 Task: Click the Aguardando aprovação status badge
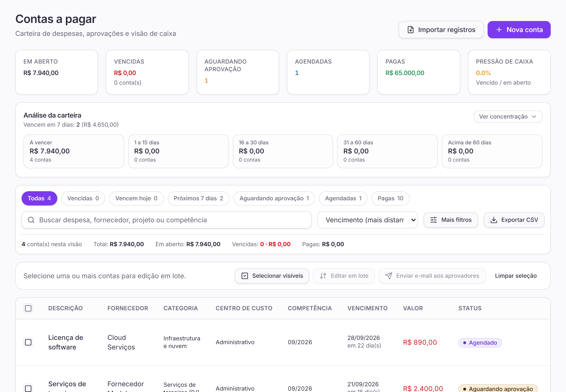[x=498, y=389]
